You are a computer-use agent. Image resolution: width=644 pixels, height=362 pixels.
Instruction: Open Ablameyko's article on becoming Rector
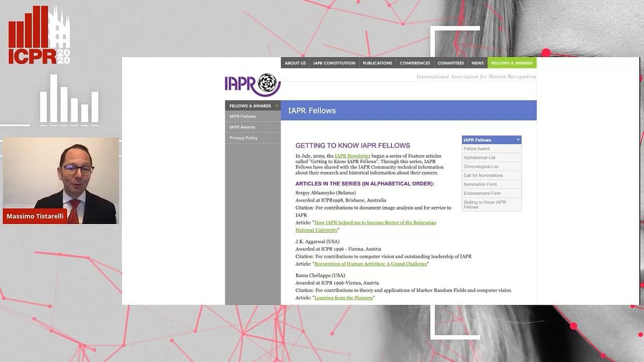366,226
